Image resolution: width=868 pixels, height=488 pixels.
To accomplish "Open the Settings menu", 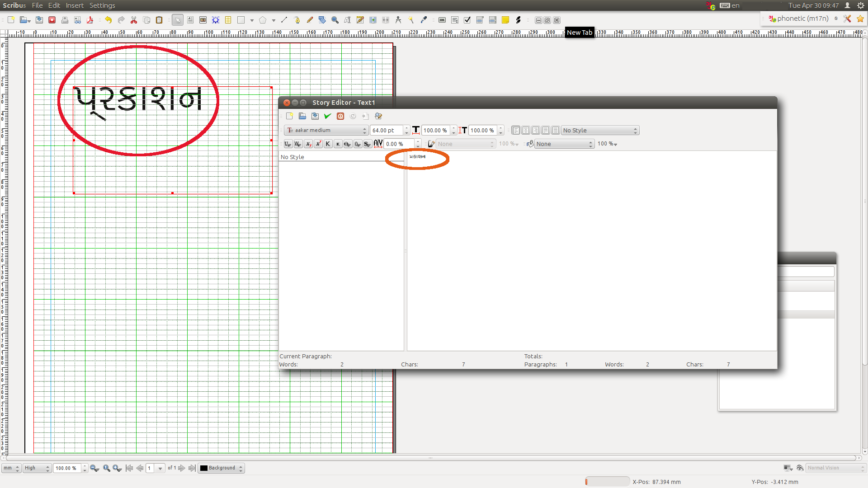I will point(102,5).
